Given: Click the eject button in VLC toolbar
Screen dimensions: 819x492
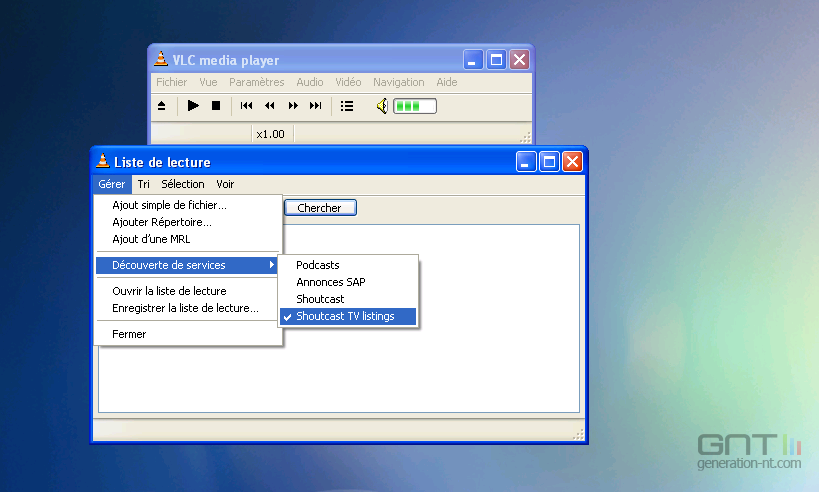Looking at the screenshot, I should coord(161,106).
